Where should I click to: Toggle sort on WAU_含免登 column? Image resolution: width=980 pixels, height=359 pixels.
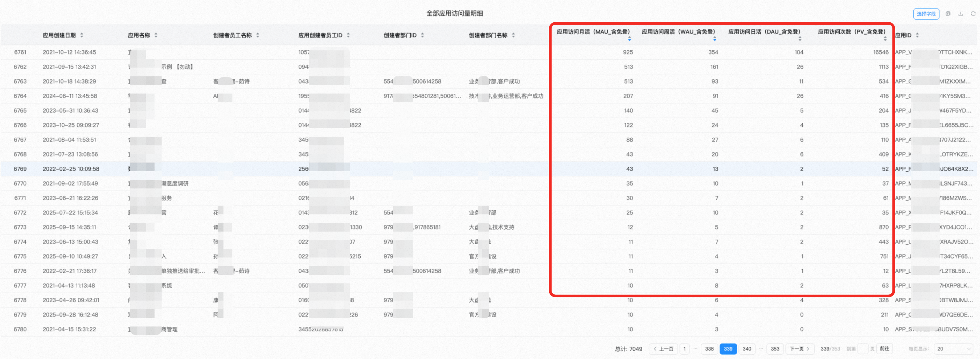click(x=714, y=39)
